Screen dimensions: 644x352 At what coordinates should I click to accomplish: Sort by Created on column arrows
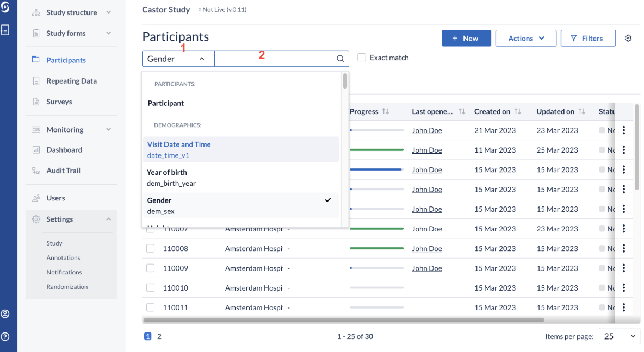517,111
